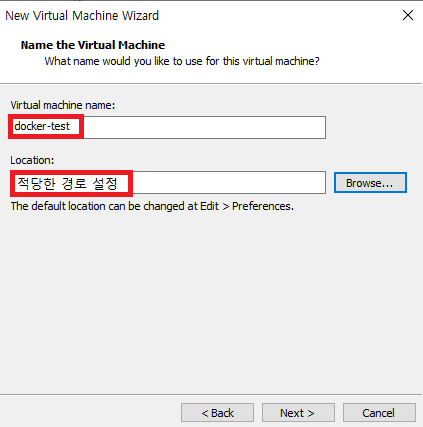Click the 'What name would you like' subtitle
The width and height of the screenshot is (423, 427).
[x=182, y=61]
